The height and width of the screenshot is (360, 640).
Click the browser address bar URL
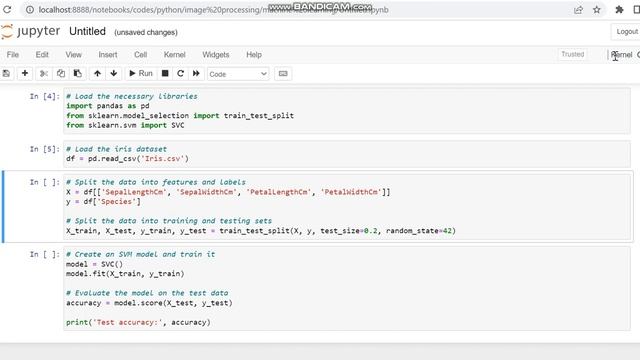[x=213, y=9]
